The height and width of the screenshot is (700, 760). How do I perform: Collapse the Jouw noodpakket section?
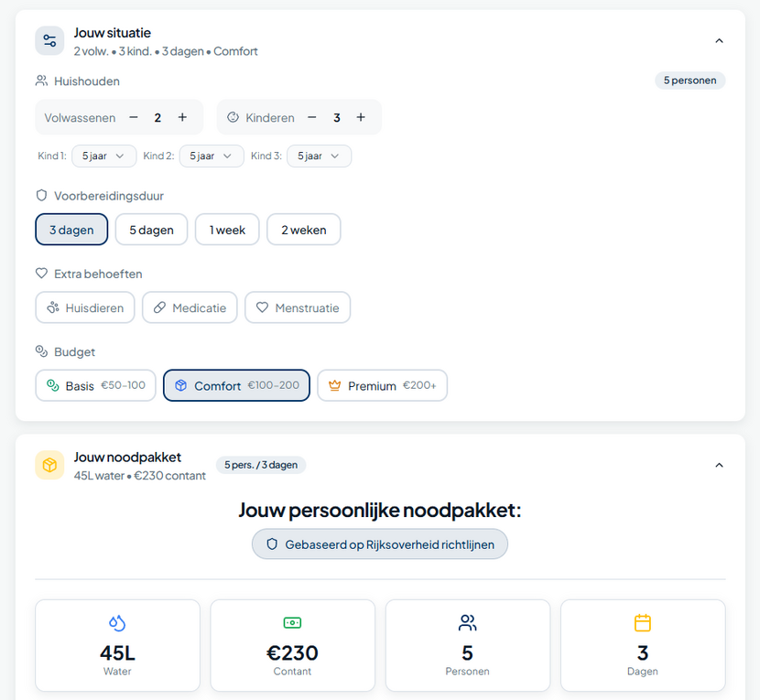719,465
